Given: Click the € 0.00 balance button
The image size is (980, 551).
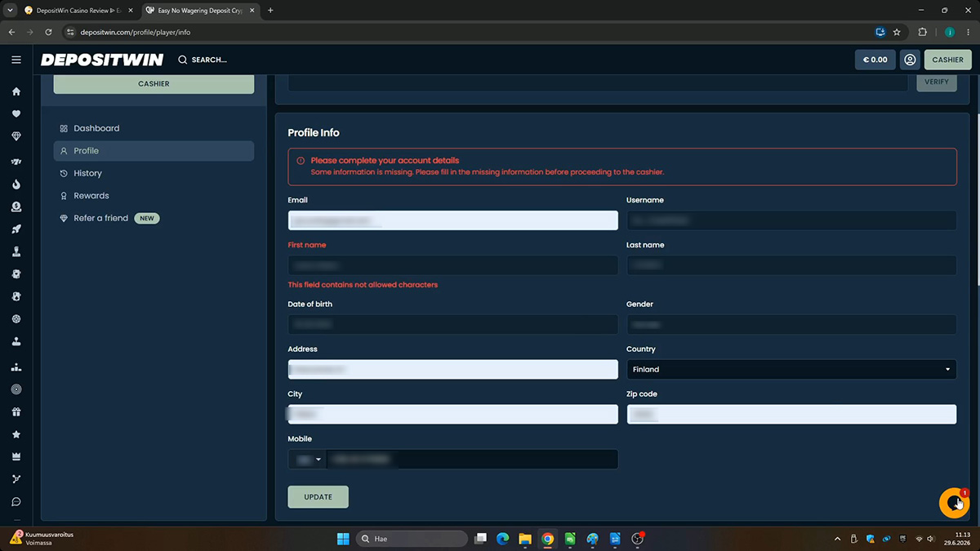Looking at the screenshot, I should click(875, 60).
